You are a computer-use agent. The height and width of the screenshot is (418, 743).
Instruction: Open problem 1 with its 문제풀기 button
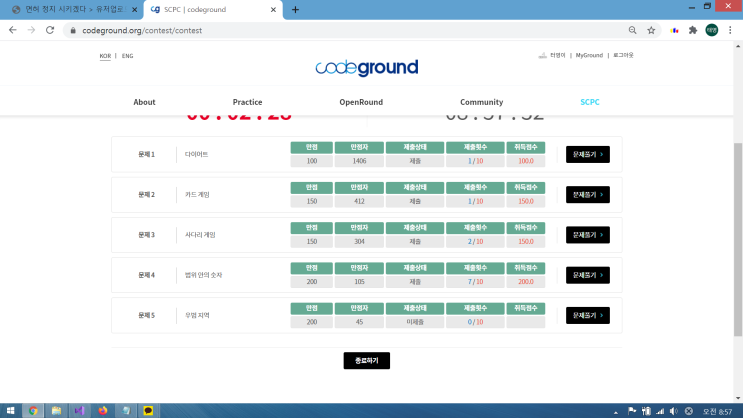[588, 154]
